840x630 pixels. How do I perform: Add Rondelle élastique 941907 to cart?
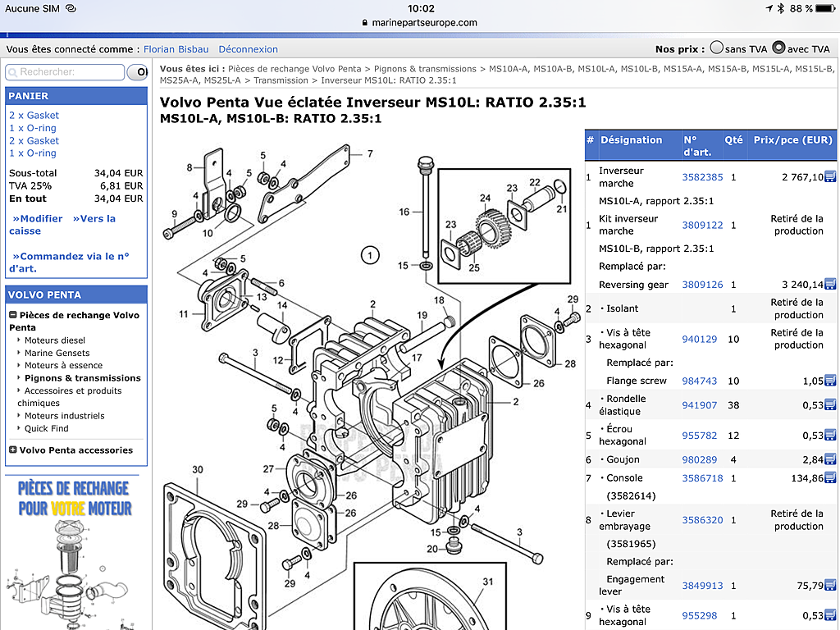pos(830,404)
